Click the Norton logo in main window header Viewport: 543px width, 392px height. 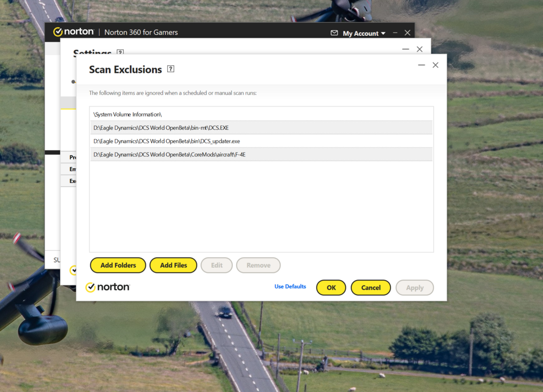[73, 32]
